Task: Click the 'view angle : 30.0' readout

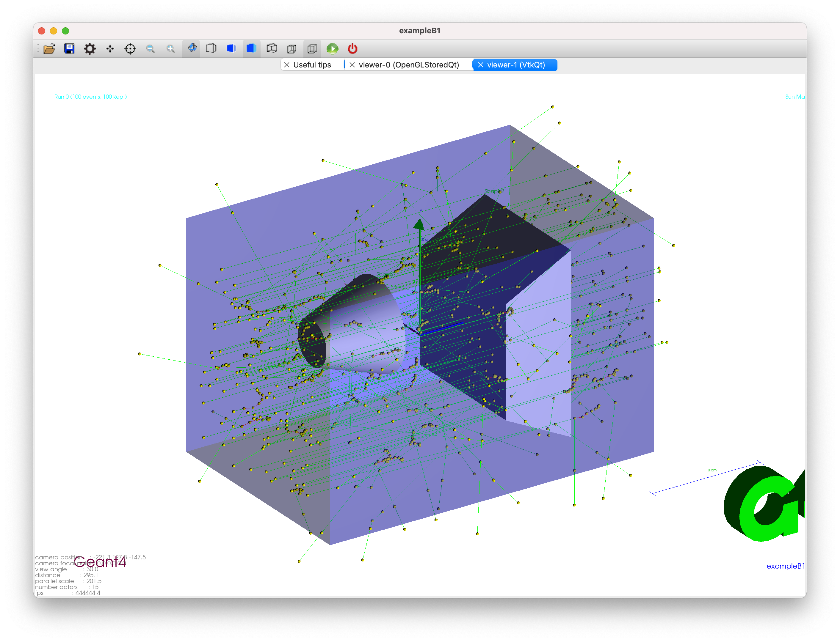Action: pyautogui.click(x=67, y=569)
